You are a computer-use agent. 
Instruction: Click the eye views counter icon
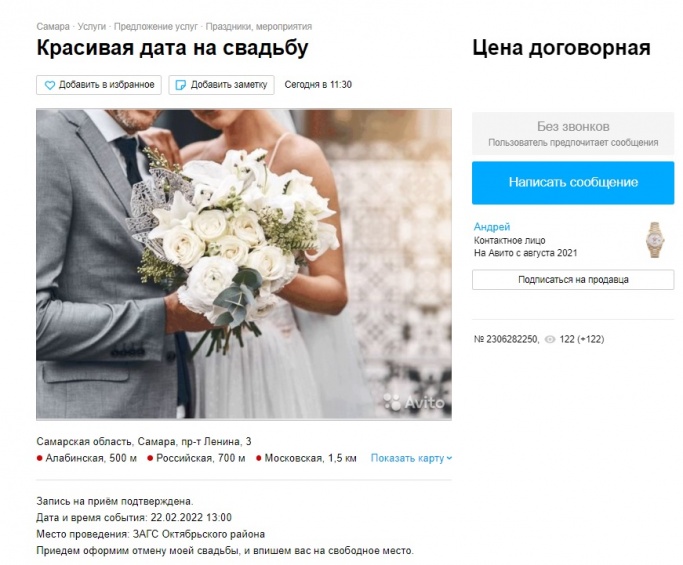pyautogui.click(x=550, y=339)
